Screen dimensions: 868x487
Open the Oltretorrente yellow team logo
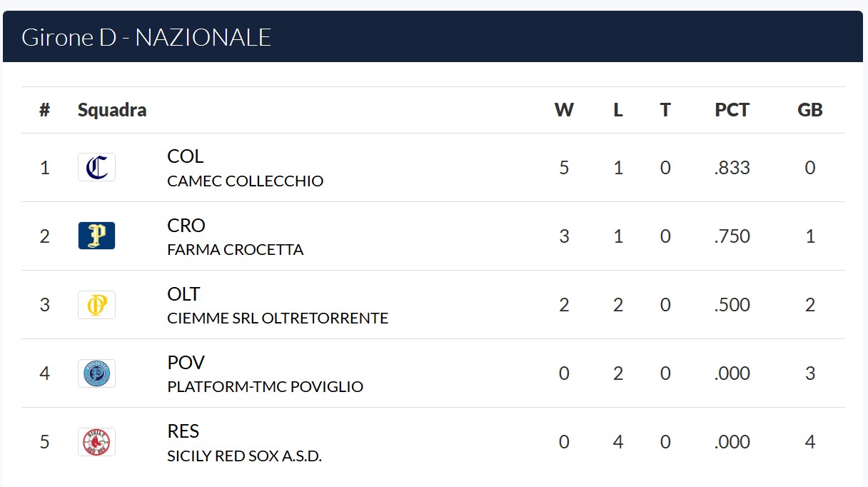(96, 304)
